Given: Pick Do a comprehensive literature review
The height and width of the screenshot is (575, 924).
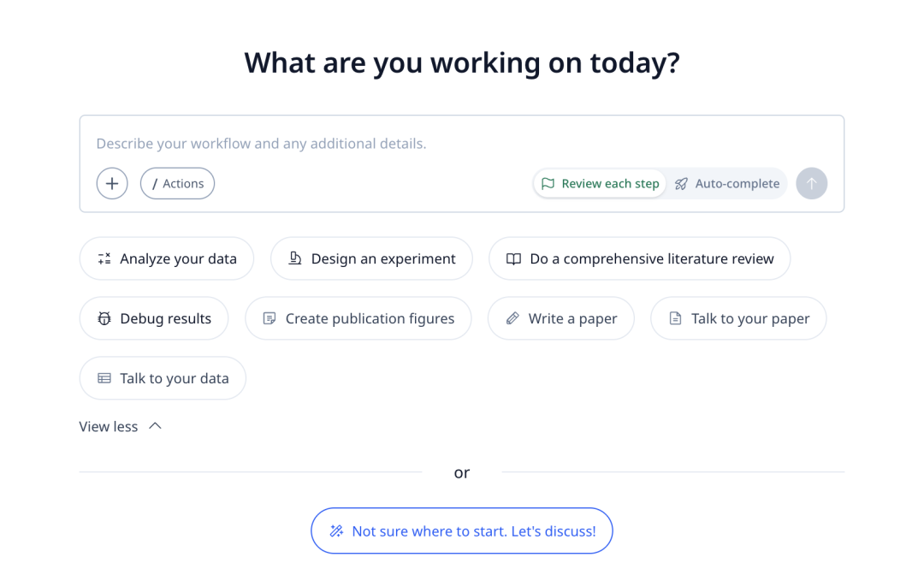Looking at the screenshot, I should [639, 258].
